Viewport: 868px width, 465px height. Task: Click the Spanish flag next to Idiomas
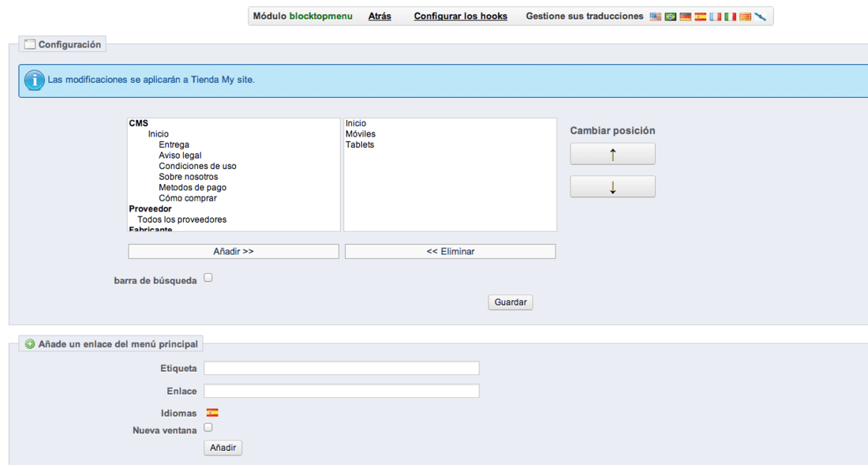(212, 412)
